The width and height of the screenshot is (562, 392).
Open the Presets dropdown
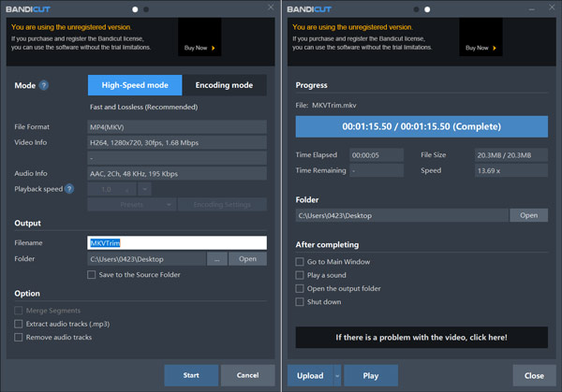point(132,204)
